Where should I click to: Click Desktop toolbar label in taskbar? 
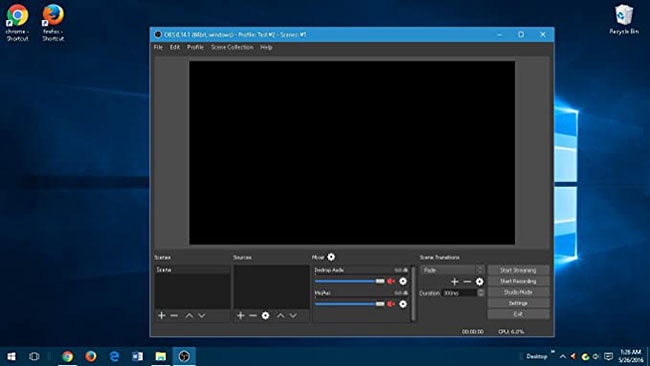[536, 356]
